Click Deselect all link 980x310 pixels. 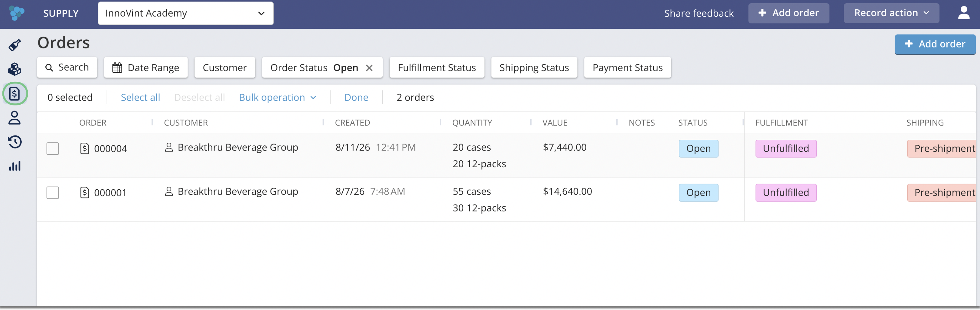(199, 97)
